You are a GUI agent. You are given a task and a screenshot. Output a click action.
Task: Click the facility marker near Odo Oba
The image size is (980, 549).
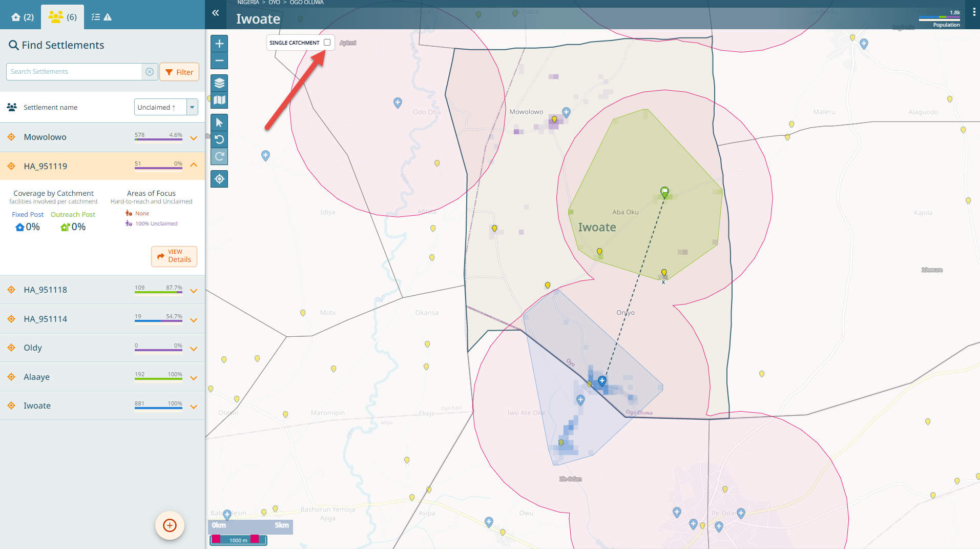(x=398, y=103)
